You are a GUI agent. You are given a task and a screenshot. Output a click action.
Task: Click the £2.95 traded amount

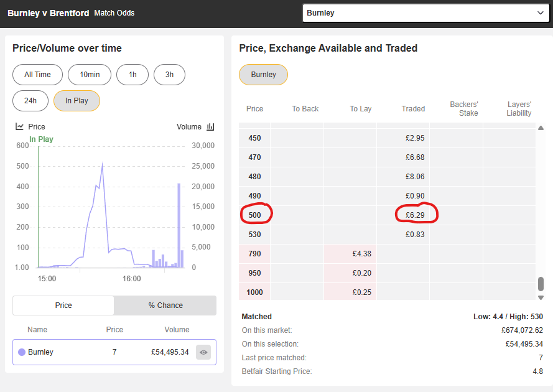(x=415, y=138)
